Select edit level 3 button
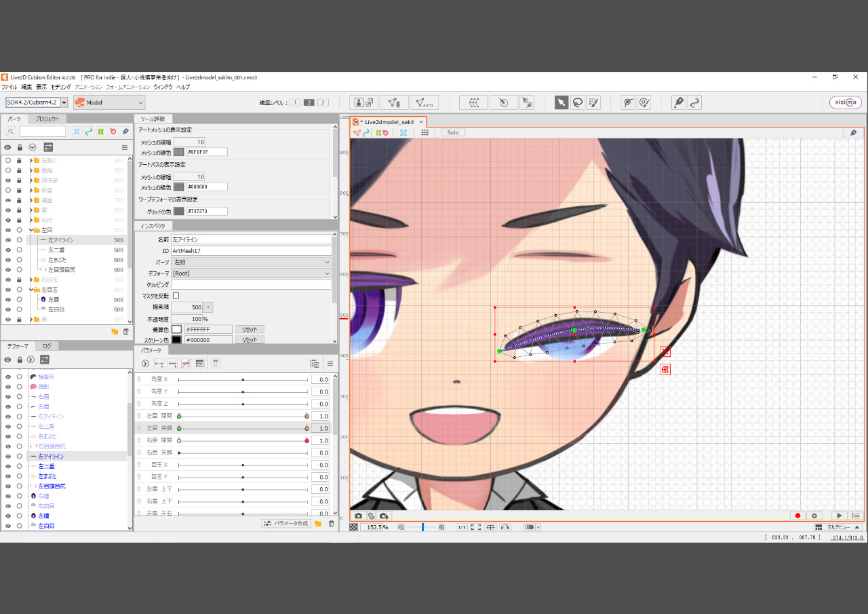The height and width of the screenshot is (614, 868). point(323,102)
